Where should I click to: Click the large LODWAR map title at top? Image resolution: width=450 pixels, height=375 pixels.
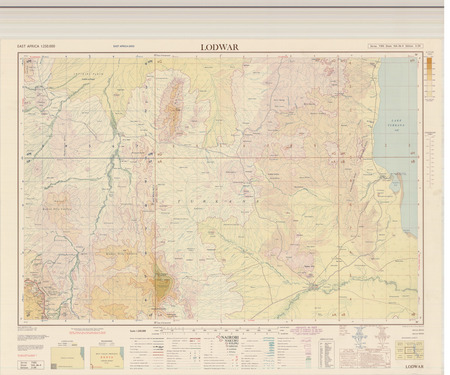[219, 47]
